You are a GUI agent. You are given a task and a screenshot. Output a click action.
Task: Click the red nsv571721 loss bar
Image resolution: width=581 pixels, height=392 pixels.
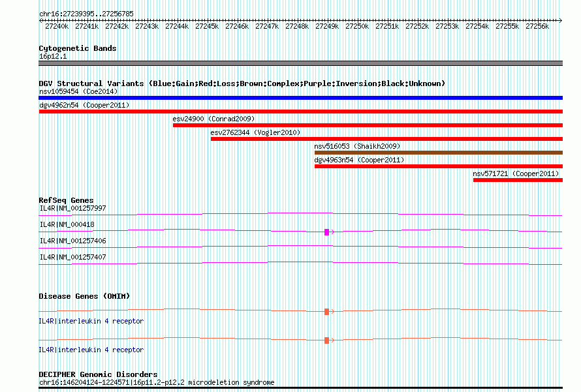518,180
